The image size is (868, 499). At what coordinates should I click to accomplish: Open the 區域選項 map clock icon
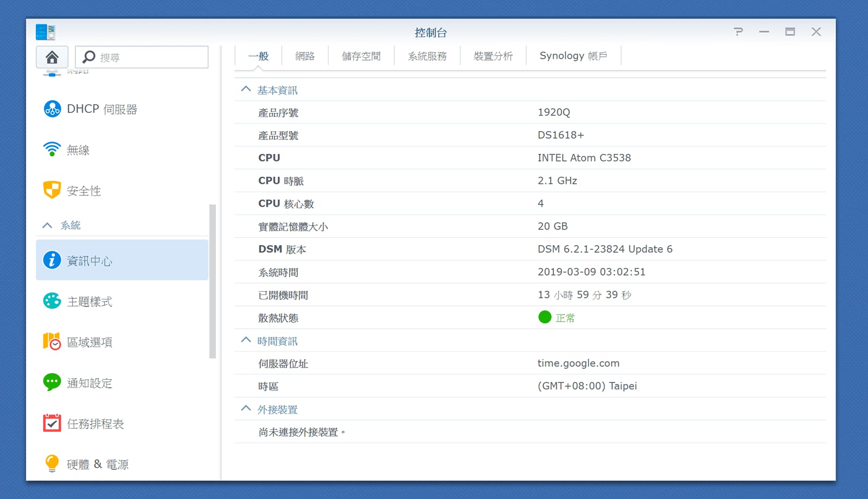[x=52, y=341]
